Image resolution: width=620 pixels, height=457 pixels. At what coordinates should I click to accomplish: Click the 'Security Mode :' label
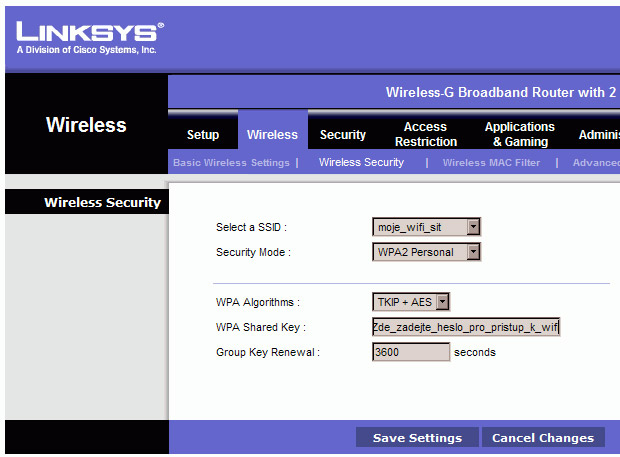[x=253, y=252]
